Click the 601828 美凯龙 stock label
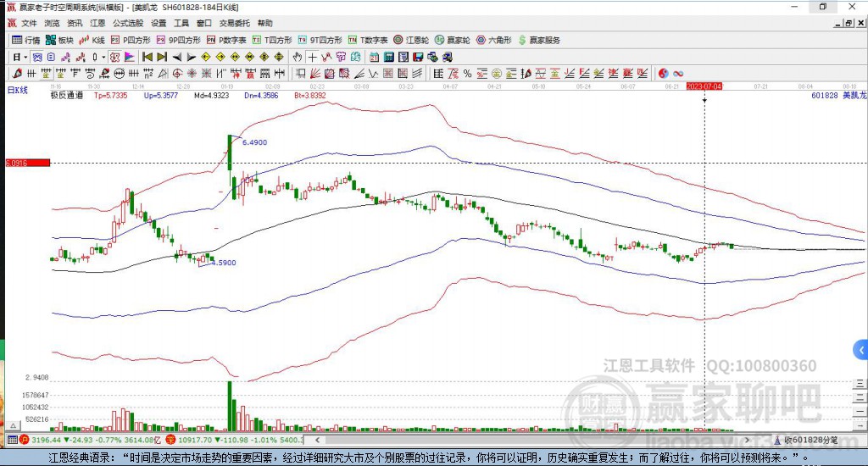Screen dimensions: 868x466 (838, 95)
